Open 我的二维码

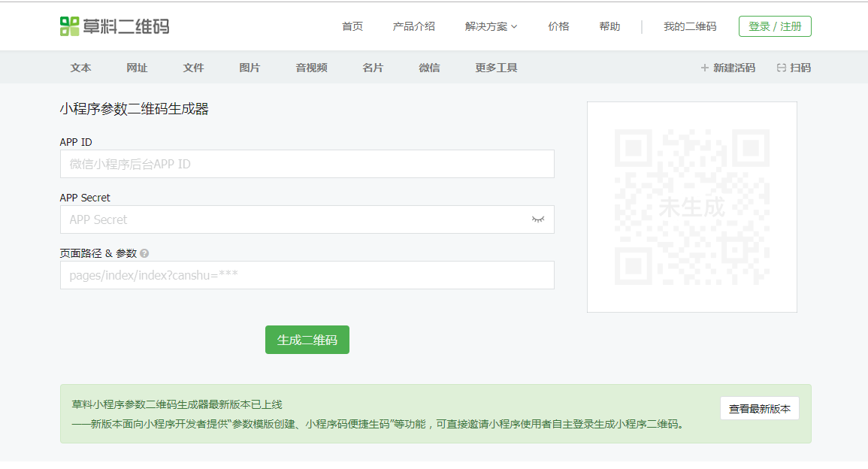coord(690,26)
